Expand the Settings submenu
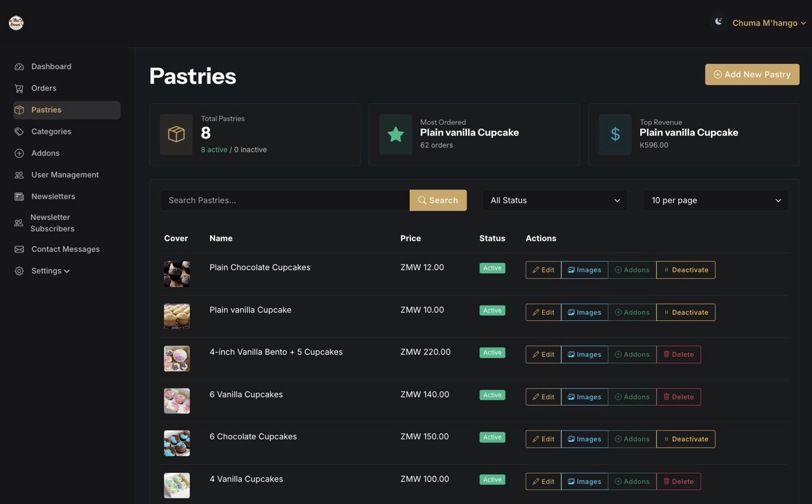This screenshot has height=504, width=812. point(50,271)
